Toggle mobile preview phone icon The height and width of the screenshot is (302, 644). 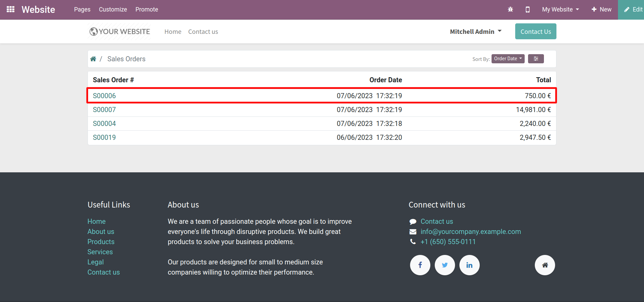pos(527,9)
